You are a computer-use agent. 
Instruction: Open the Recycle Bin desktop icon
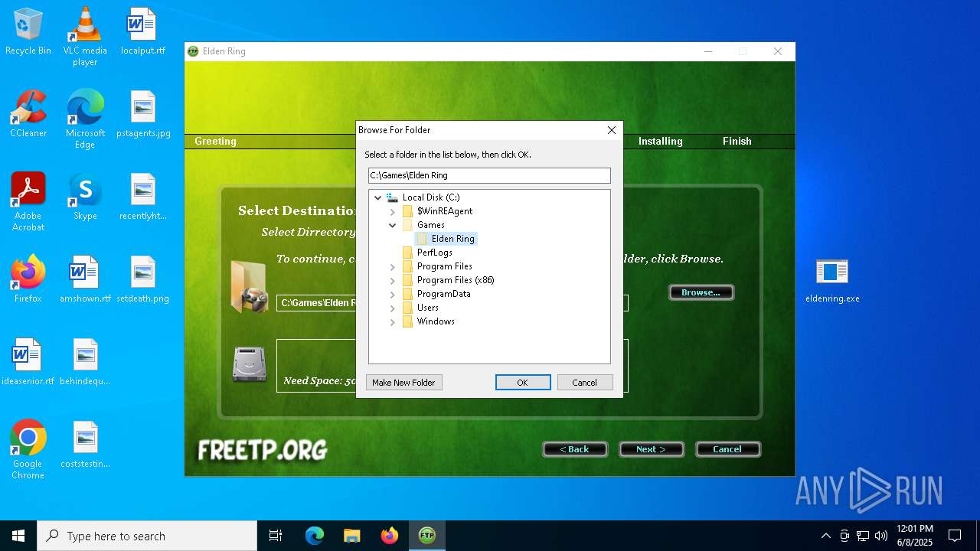tap(28, 31)
